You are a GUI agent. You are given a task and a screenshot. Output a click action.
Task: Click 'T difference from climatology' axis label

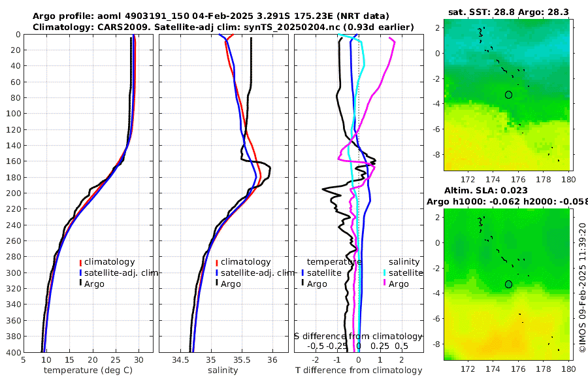pos(359,371)
